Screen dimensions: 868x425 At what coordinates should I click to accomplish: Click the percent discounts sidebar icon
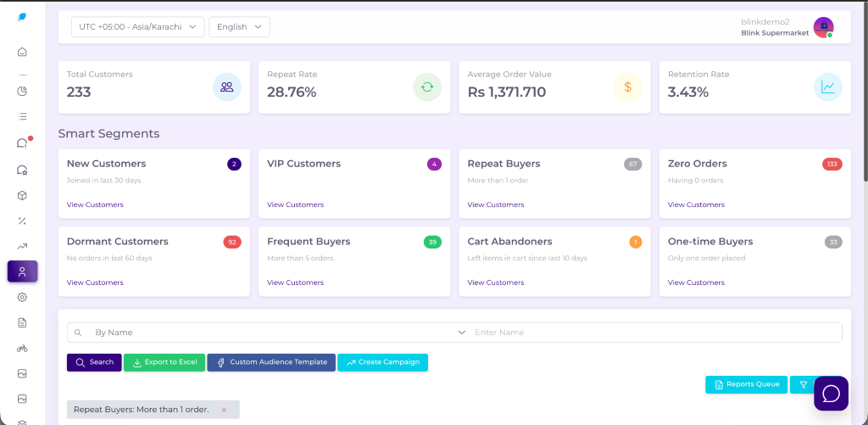click(22, 221)
